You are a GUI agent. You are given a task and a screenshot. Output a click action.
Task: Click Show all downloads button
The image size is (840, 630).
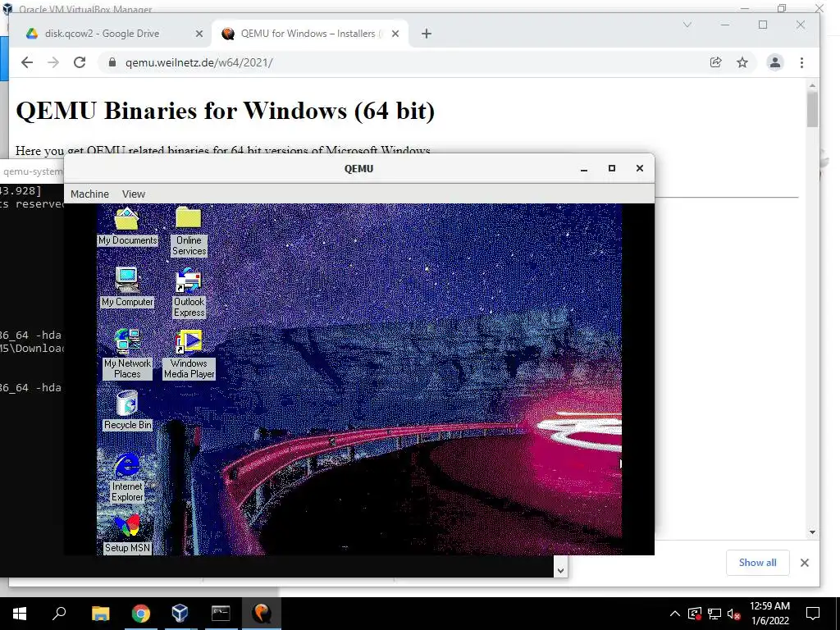(x=757, y=563)
